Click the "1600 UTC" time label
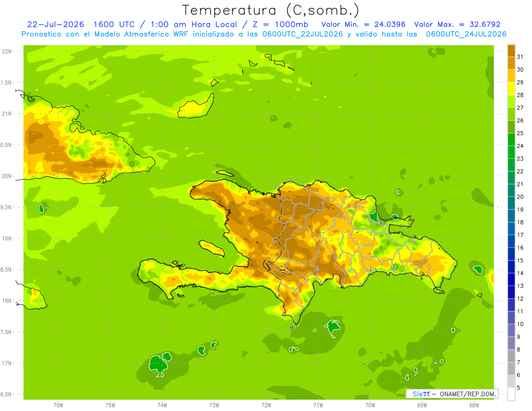Viewport: 532px width, 411px height. coord(113,24)
